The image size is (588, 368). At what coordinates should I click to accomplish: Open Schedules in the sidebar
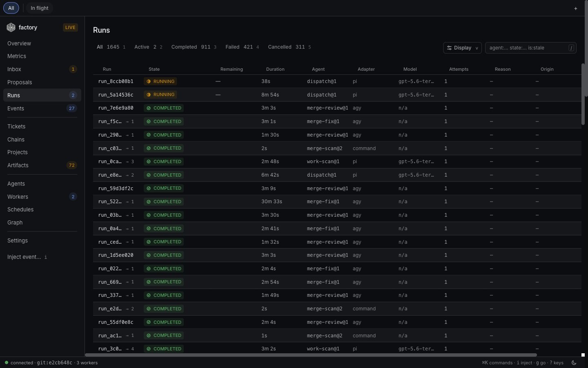click(42, 209)
